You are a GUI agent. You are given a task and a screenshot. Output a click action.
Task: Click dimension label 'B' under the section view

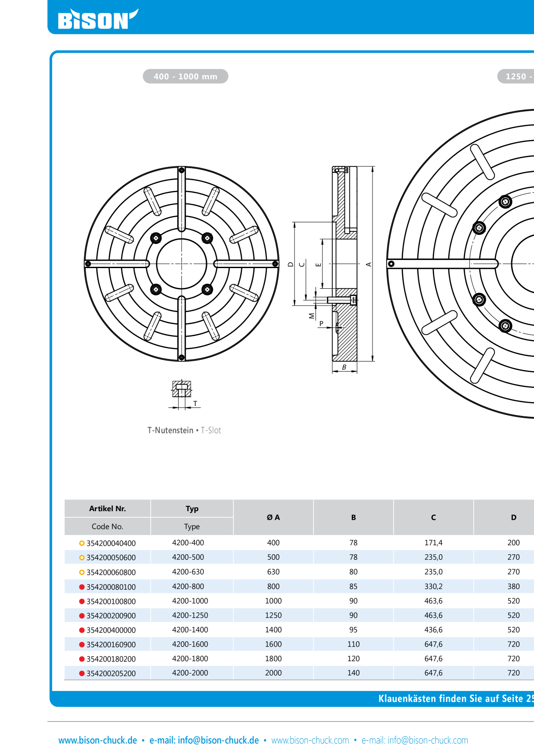point(344,367)
